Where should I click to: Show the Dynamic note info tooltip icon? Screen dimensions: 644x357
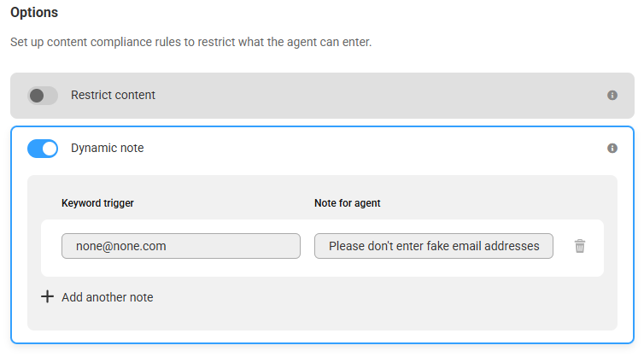[x=612, y=149]
